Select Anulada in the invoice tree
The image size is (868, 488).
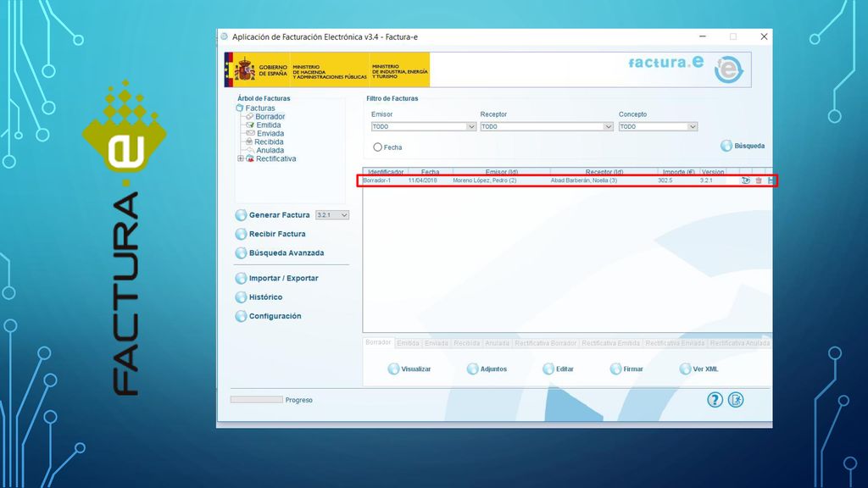point(270,150)
